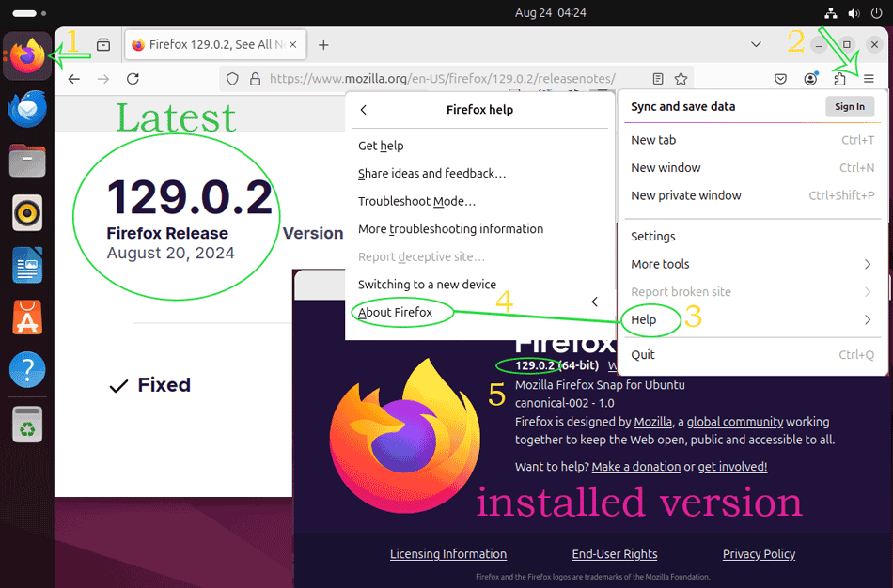Expand the Help submenu
Viewport: 893px width, 588px height.
point(752,320)
